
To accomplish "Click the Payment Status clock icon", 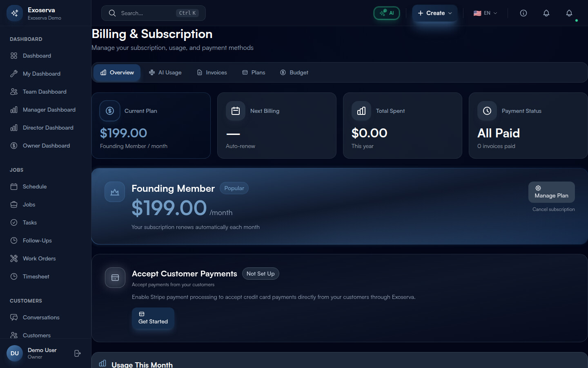I will tap(487, 111).
